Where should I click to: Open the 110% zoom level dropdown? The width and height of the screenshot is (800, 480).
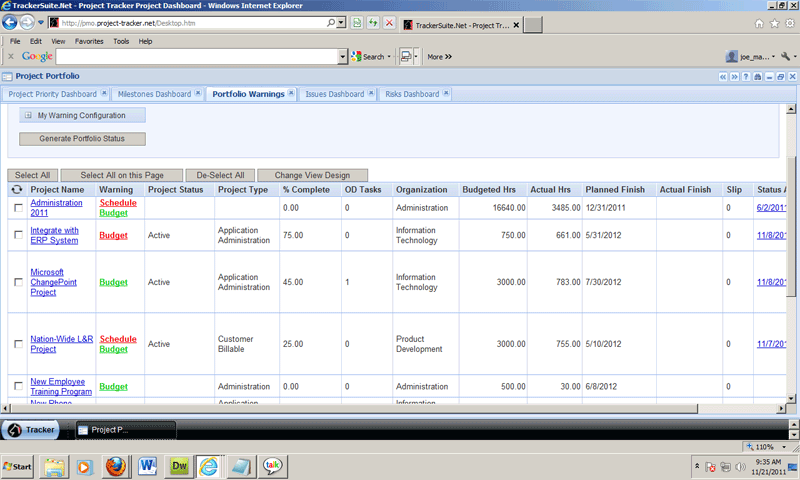pyautogui.click(x=784, y=447)
